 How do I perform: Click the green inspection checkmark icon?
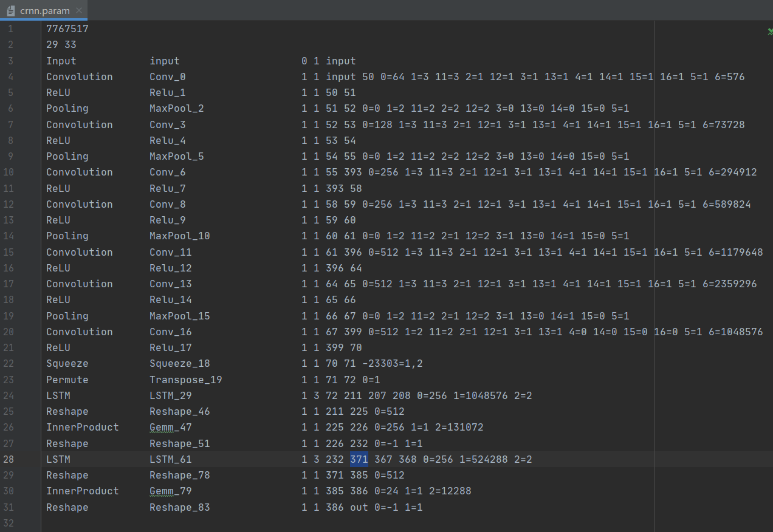pos(770,31)
